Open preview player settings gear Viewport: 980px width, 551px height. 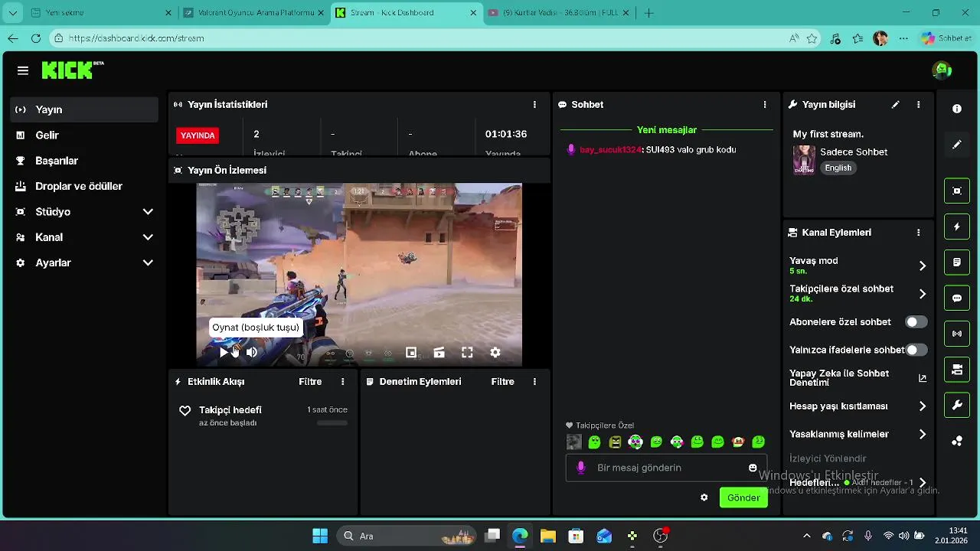click(x=495, y=352)
